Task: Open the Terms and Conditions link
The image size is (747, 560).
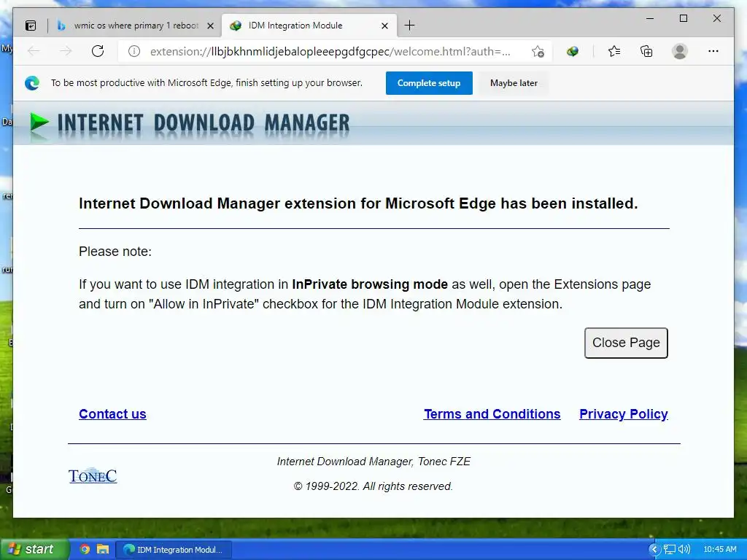Action: click(x=492, y=414)
